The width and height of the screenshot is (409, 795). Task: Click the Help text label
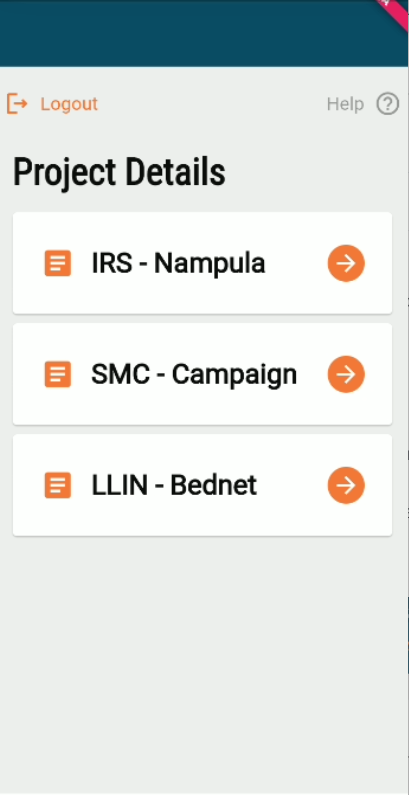345,104
